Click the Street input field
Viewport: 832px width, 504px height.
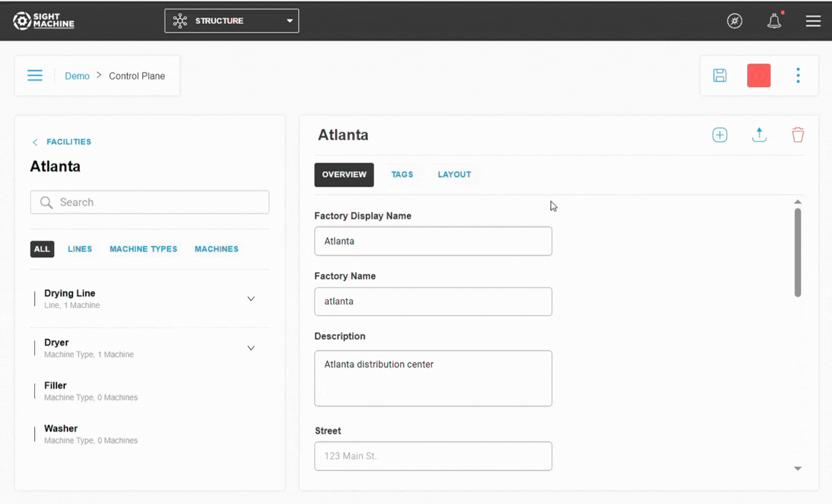pyautogui.click(x=433, y=456)
